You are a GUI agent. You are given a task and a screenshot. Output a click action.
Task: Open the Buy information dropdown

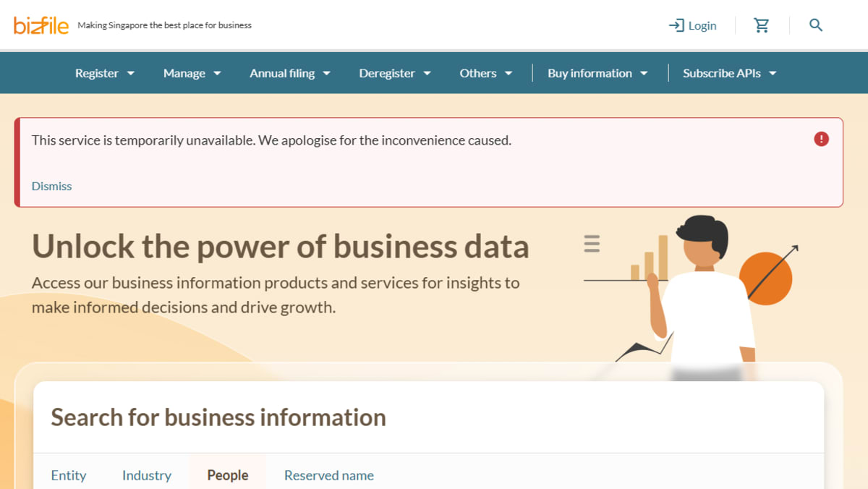coord(597,73)
